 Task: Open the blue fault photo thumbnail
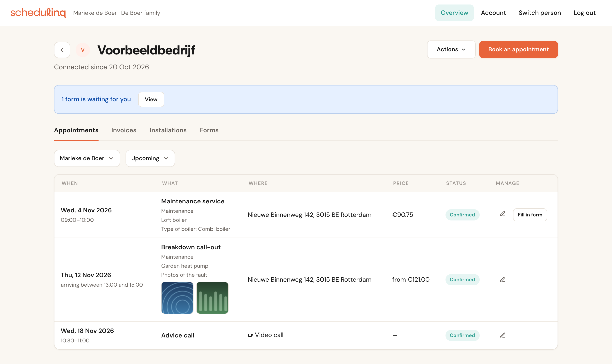click(x=177, y=298)
